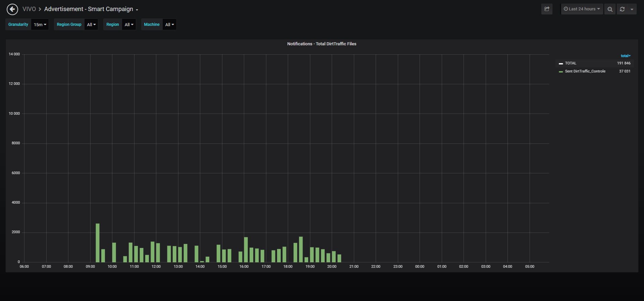Click the VIVO breadcrumb link

(29, 9)
